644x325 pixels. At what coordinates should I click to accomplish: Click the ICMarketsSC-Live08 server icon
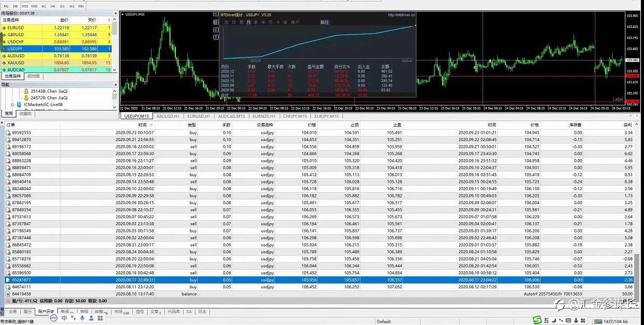click(x=19, y=104)
